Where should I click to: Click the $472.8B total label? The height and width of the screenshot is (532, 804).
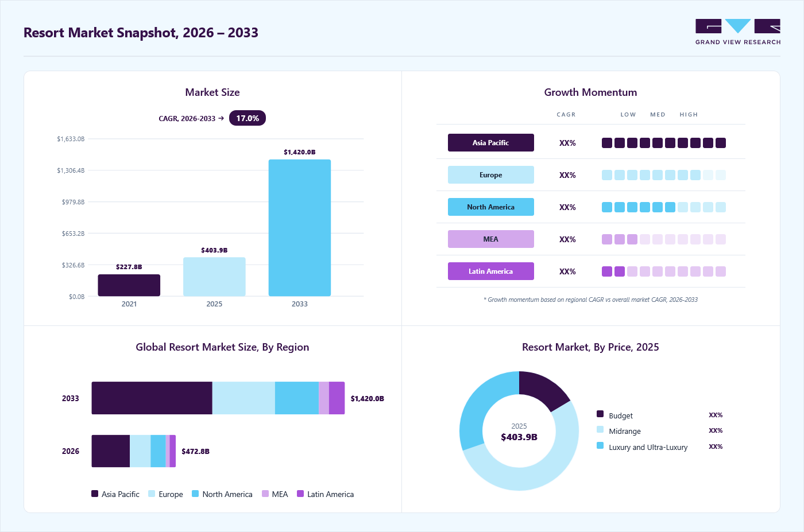(195, 452)
